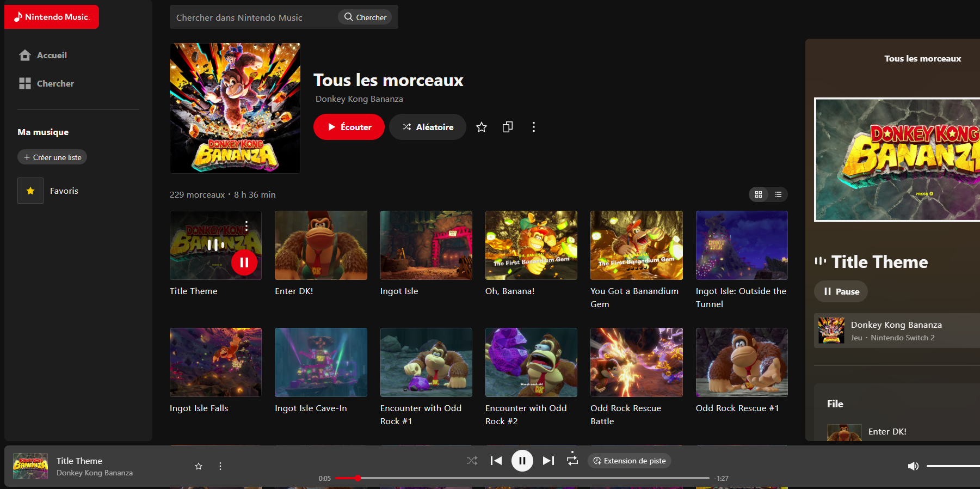Screen dimensions: 980x489
Task: Toggle repeat mode
Action: [572, 460]
